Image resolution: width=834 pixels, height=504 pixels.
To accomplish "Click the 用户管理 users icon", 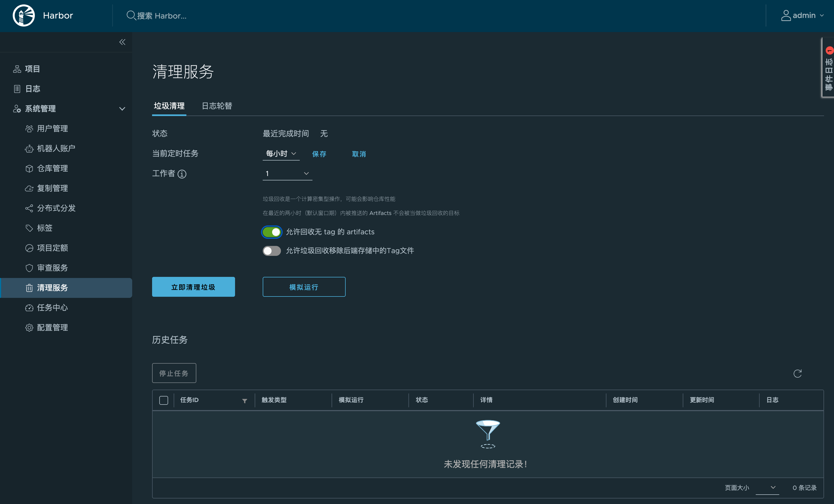I will tap(29, 129).
